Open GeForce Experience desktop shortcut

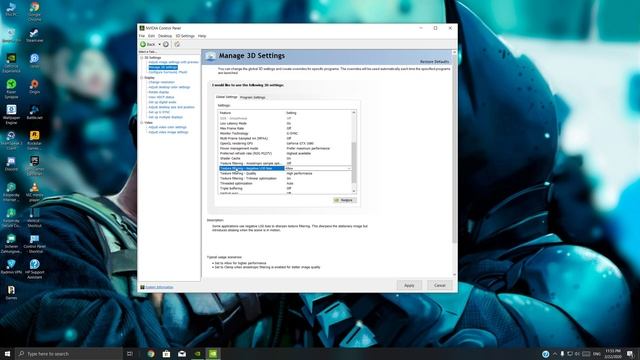(11, 62)
